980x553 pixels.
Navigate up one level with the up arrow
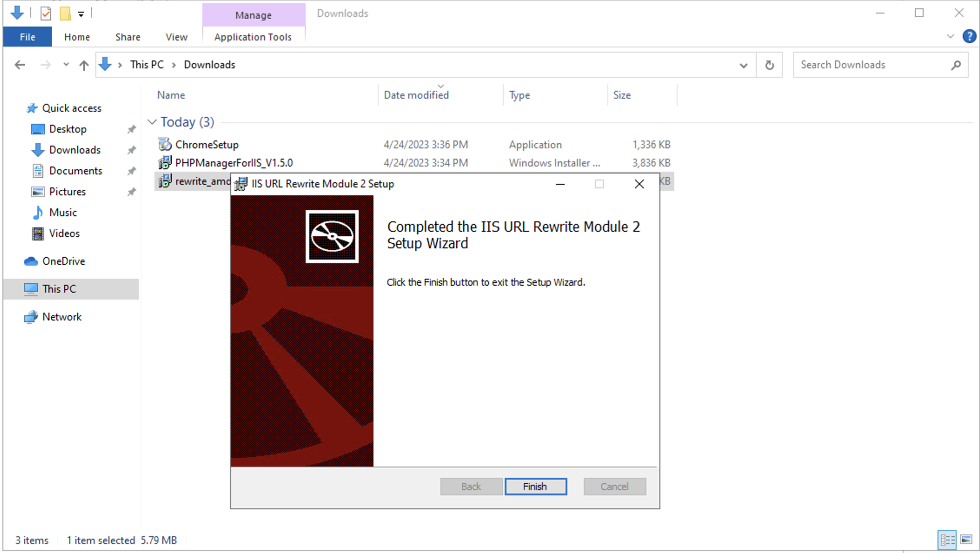tap(83, 64)
